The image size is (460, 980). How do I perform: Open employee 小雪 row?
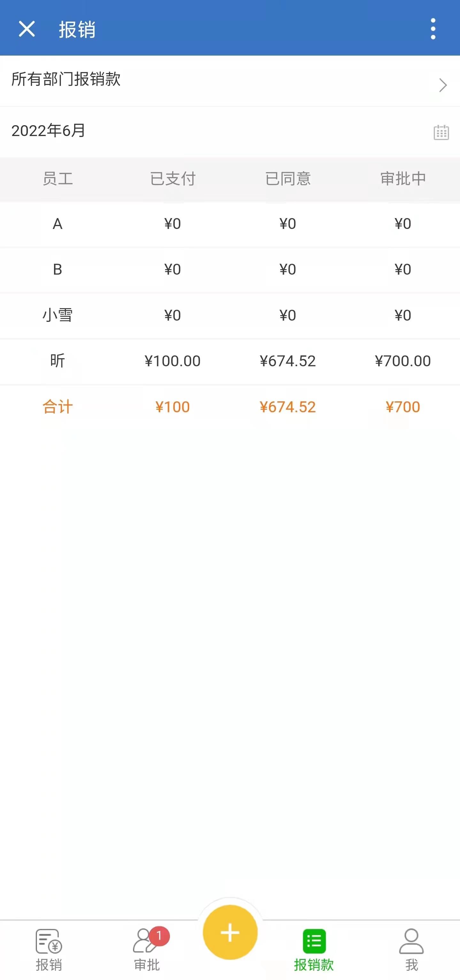pyautogui.click(x=57, y=315)
